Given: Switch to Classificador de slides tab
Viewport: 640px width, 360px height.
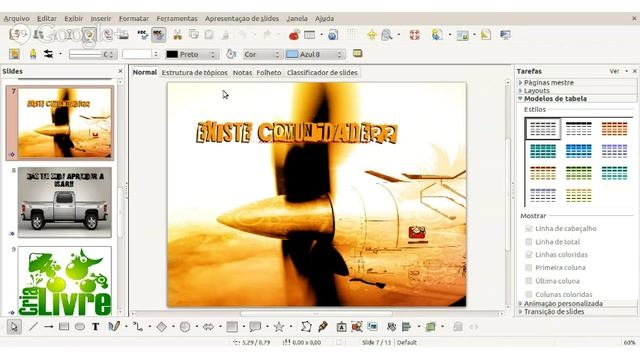Looking at the screenshot, I should click(x=322, y=72).
